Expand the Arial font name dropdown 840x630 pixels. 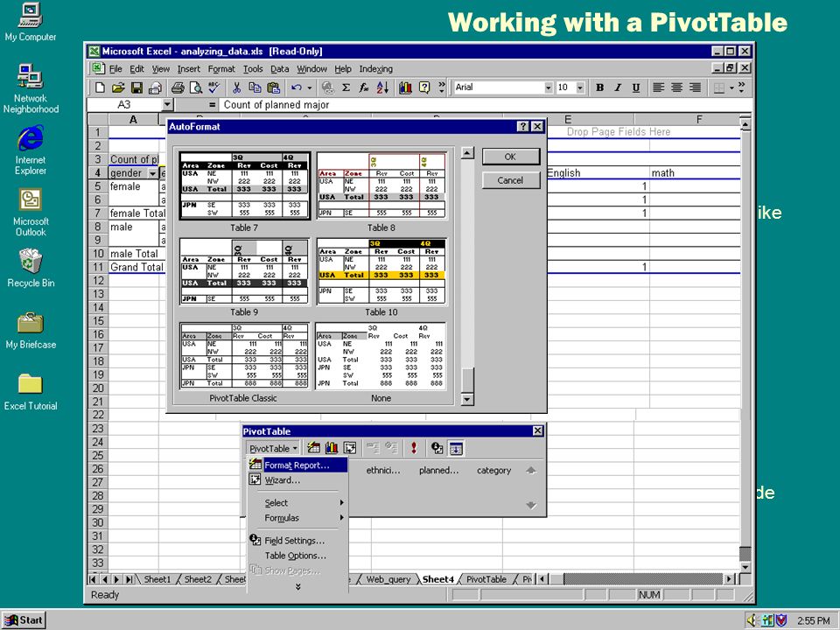click(548, 87)
